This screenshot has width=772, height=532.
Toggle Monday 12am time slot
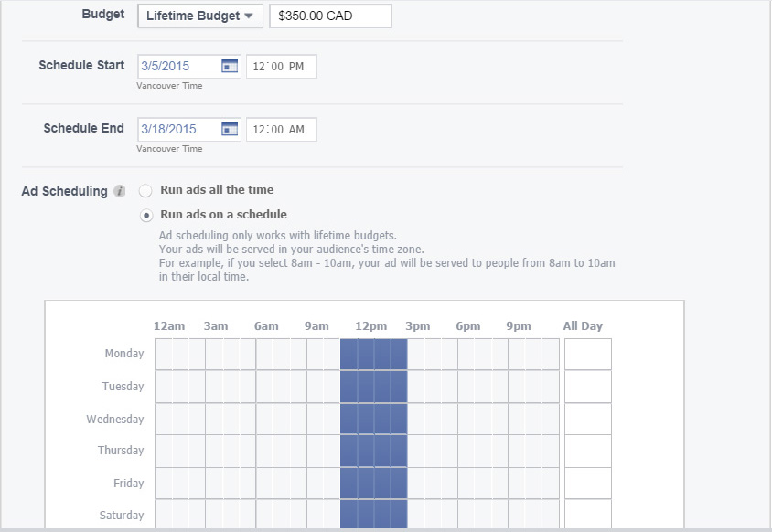pos(165,354)
